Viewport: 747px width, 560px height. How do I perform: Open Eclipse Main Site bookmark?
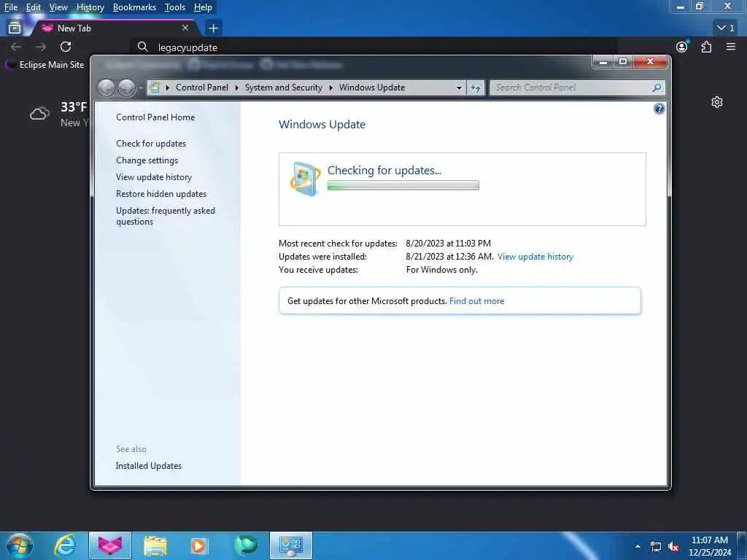pyautogui.click(x=45, y=65)
